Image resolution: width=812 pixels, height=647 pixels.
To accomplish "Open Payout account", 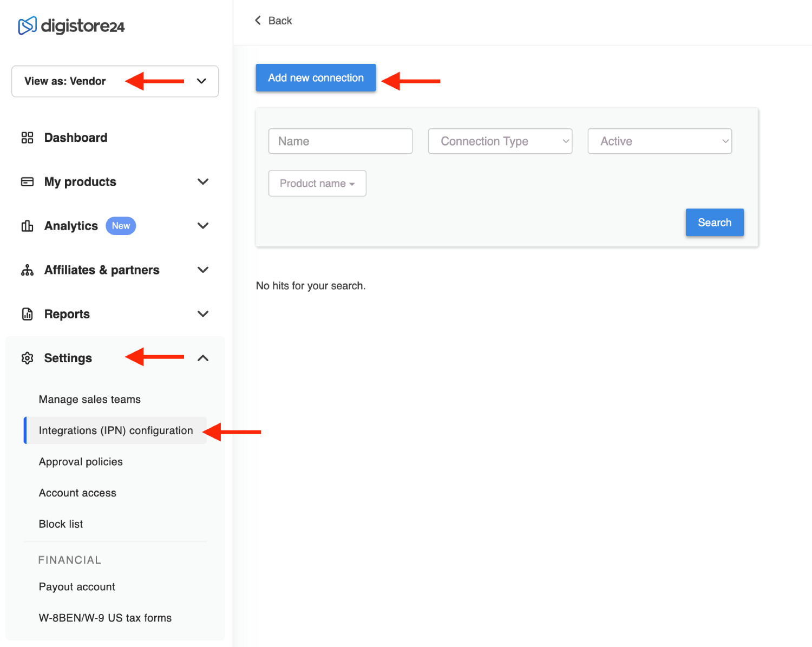I will (x=77, y=587).
